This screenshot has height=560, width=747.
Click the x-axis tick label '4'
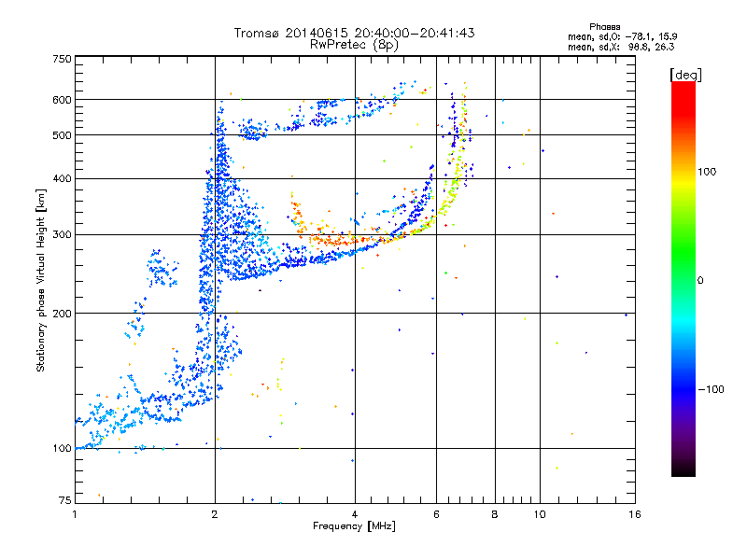click(x=355, y=514)
